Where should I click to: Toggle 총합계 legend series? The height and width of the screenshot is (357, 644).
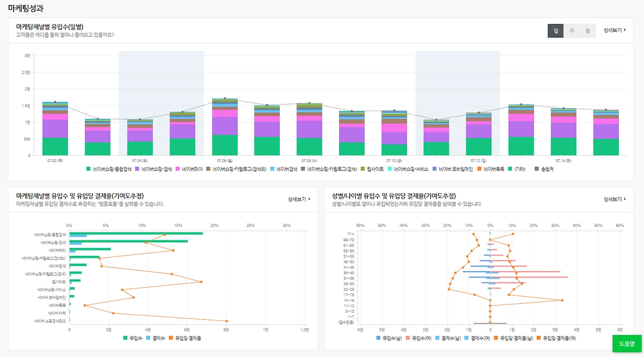[x=544, y=169]
